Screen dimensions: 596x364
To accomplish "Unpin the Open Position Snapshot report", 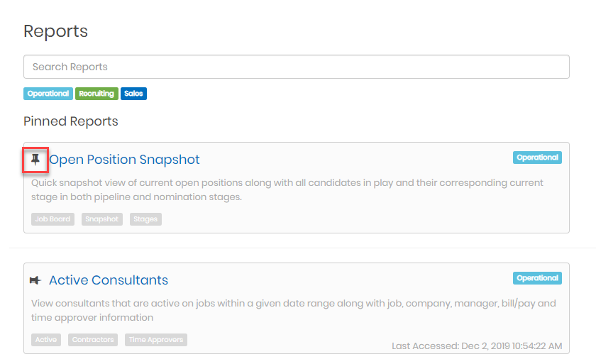I will click(35, 160).
